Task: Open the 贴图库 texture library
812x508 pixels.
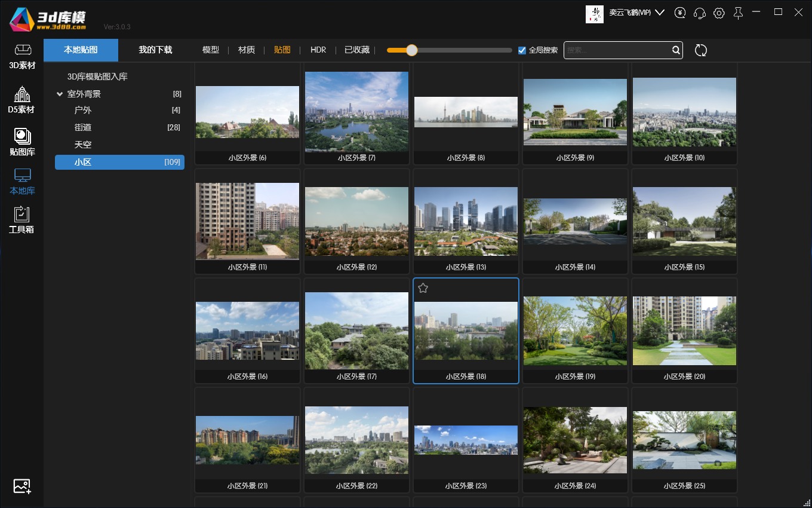Action: (x=22, y=142)
